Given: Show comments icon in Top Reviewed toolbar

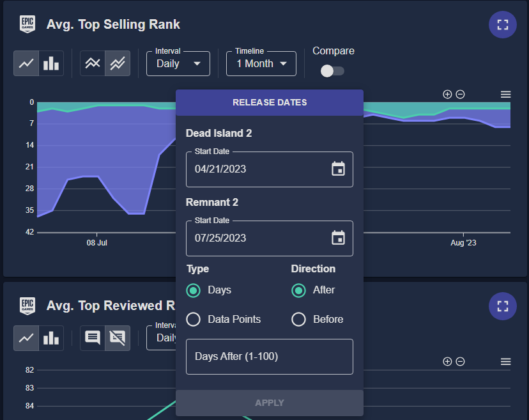Looking at the screenshot, I should (x=93, y=338).
